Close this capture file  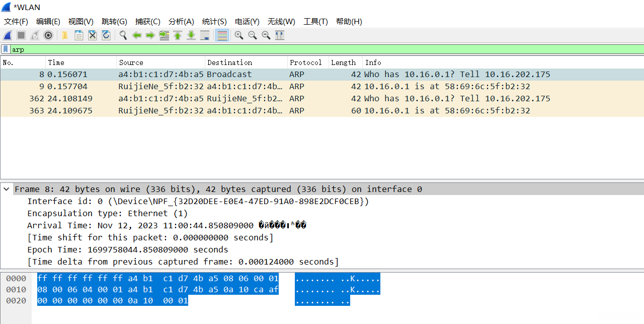tap(93, 35)
